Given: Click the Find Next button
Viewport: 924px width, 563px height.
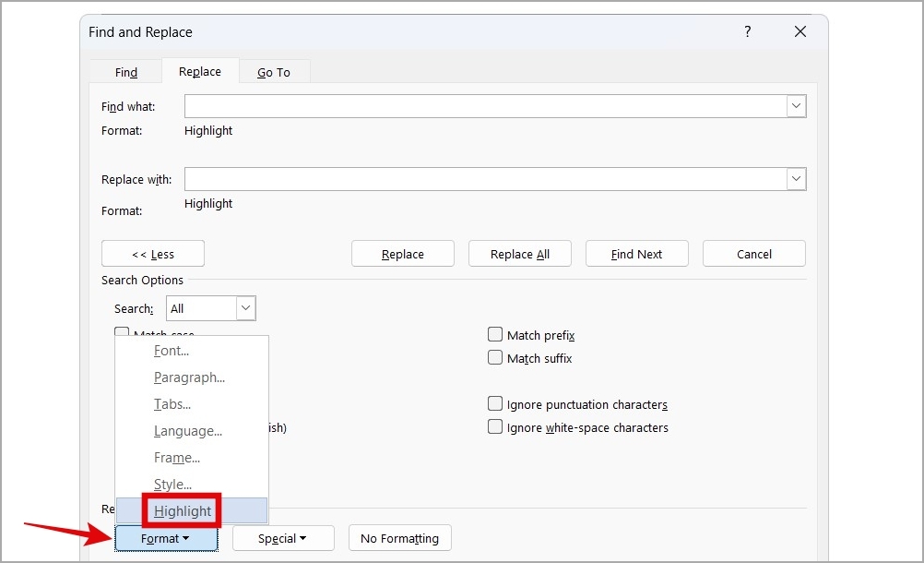Looking at the screenshot, I should point(636,254).
